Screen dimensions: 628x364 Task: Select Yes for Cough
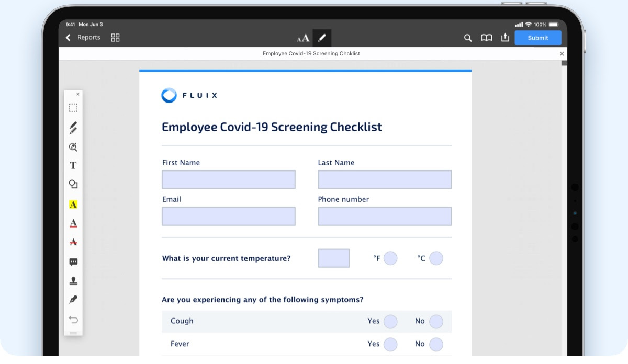click(x=390, y=322)
